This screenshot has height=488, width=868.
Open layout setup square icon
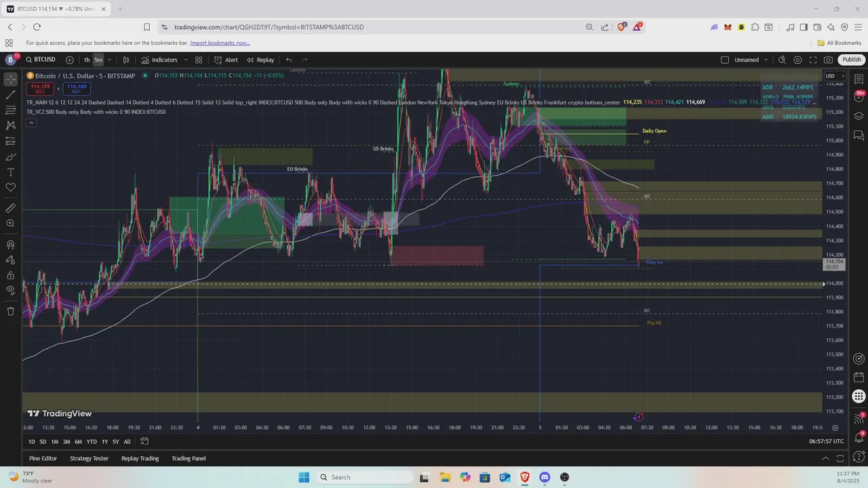tap(725, 60)
